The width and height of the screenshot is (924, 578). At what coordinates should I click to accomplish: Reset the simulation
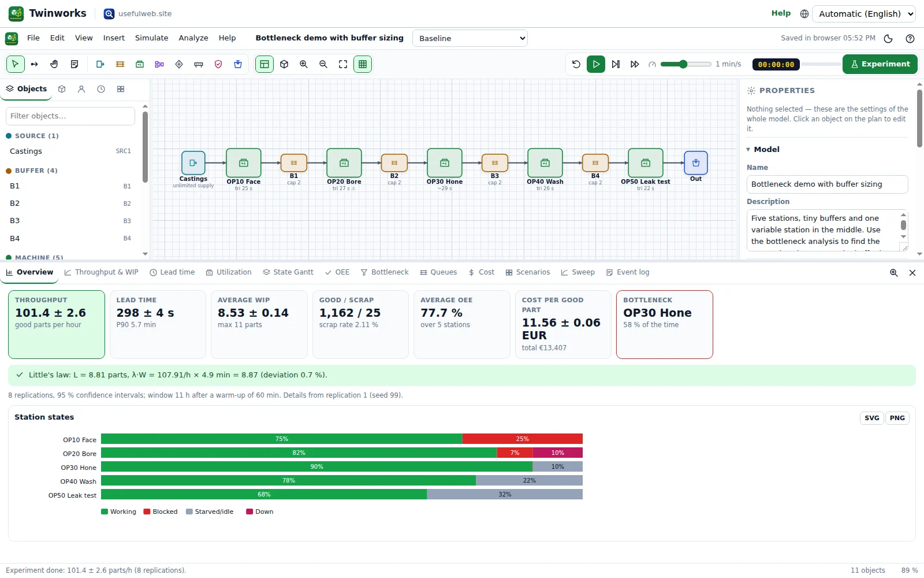pyautogui.click(x=576, y=64)
